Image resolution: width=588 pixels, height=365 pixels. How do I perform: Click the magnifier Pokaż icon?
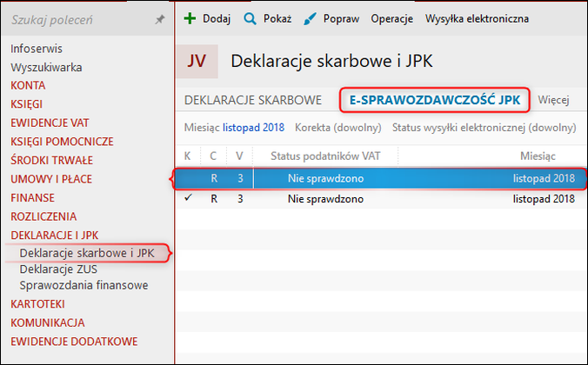[x=250, y=18]
